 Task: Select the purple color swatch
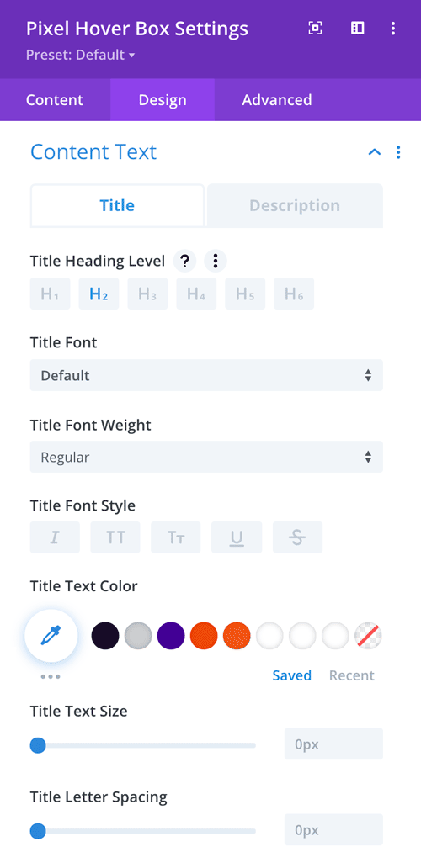pyautogui.click(x=171, y=636)
